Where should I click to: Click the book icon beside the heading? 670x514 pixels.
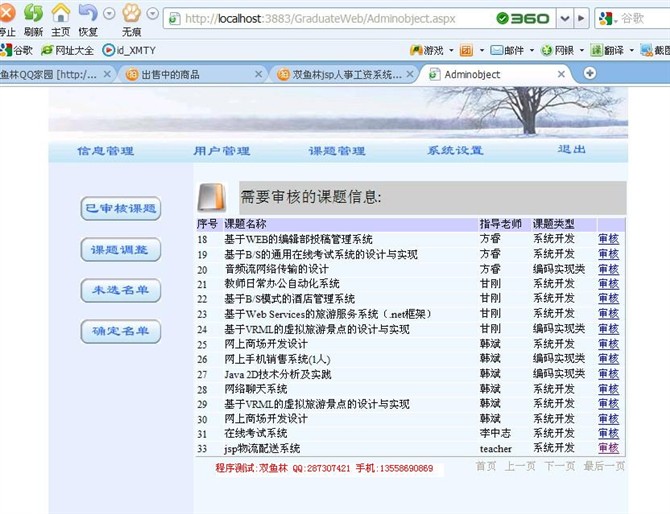209,196
